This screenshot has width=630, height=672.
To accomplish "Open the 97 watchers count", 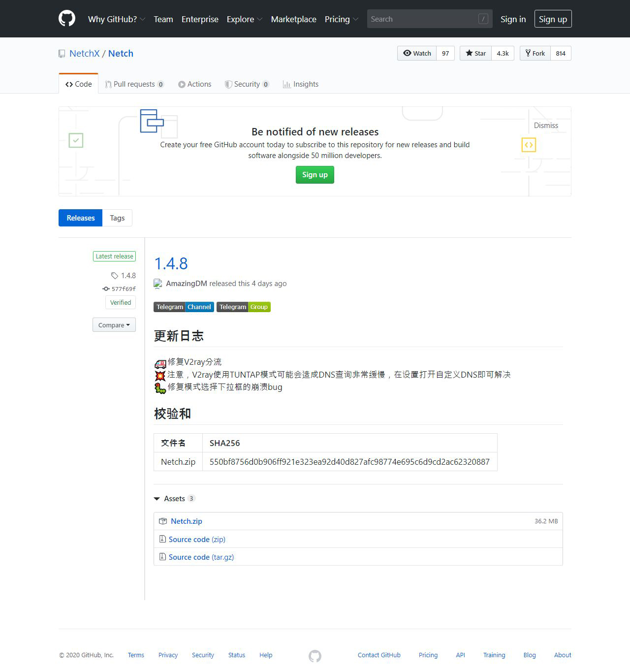I will coord(445,53).
